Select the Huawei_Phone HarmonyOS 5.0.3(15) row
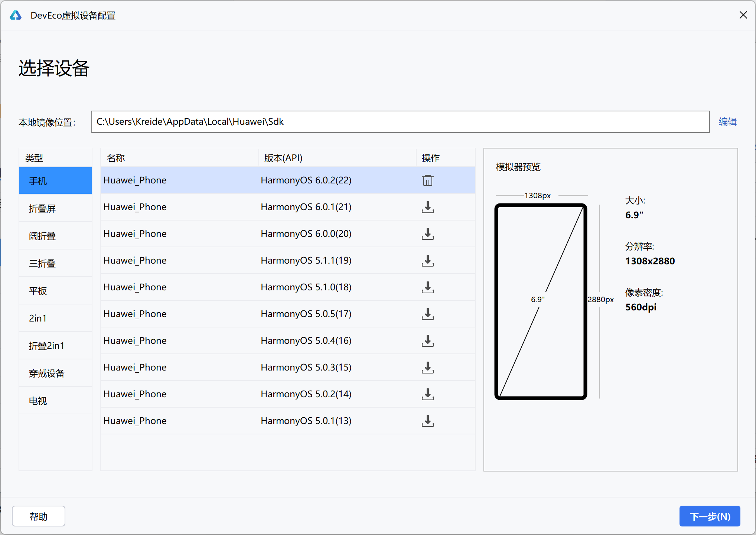This screenshot has height=535, width=756. pos(288,368)
